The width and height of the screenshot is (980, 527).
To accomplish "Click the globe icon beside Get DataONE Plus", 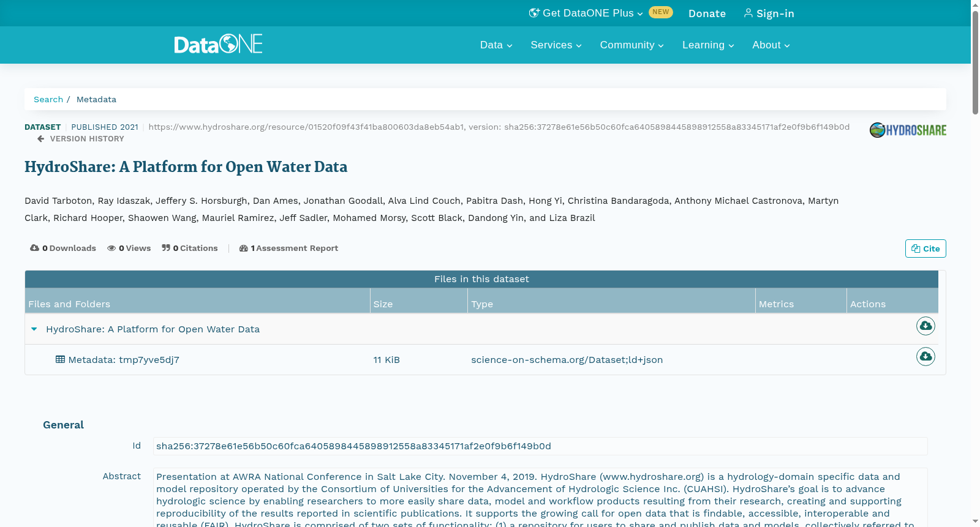I will [x=534, y=13].
